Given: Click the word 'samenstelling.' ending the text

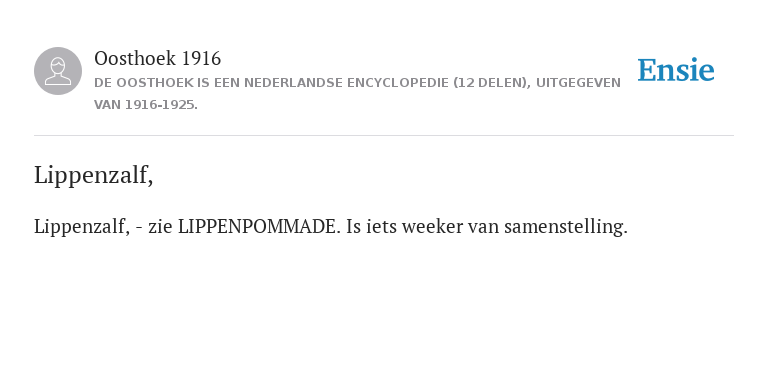Looking at the screenshot, I should pos(566,227).
